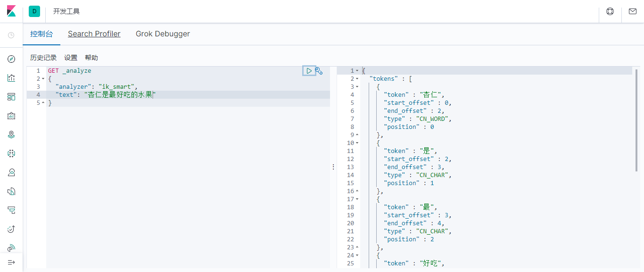The width and height of the screenshot is (644, 272).
Task: Open Visualize via the chart sidebar icon
Action: coord(11,78)
